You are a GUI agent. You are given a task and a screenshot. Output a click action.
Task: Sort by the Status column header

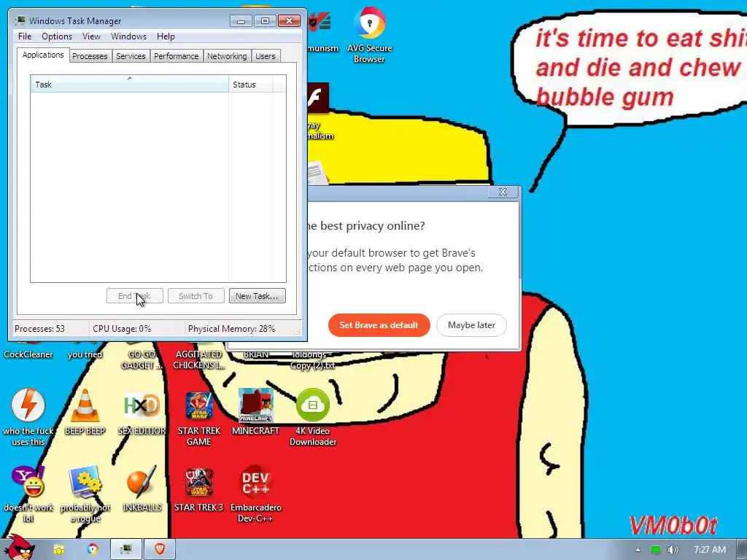[251, 85]
